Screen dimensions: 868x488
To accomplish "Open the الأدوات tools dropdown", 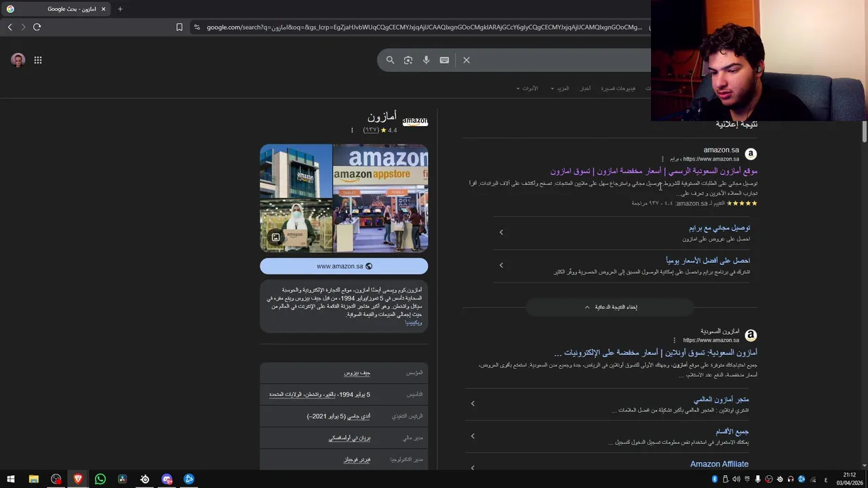I will (527, 89).
